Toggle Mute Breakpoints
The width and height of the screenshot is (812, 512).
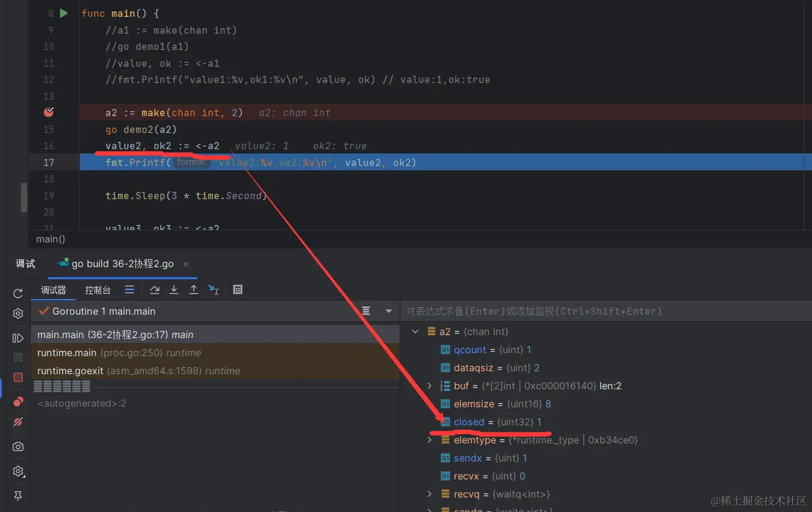click(x=18, y=422)
